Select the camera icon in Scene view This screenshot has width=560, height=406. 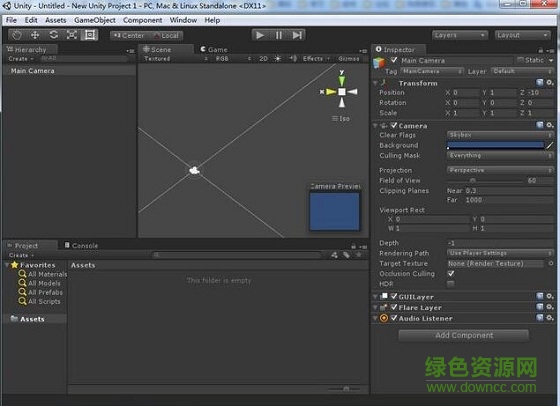click(x=194, y=171)
